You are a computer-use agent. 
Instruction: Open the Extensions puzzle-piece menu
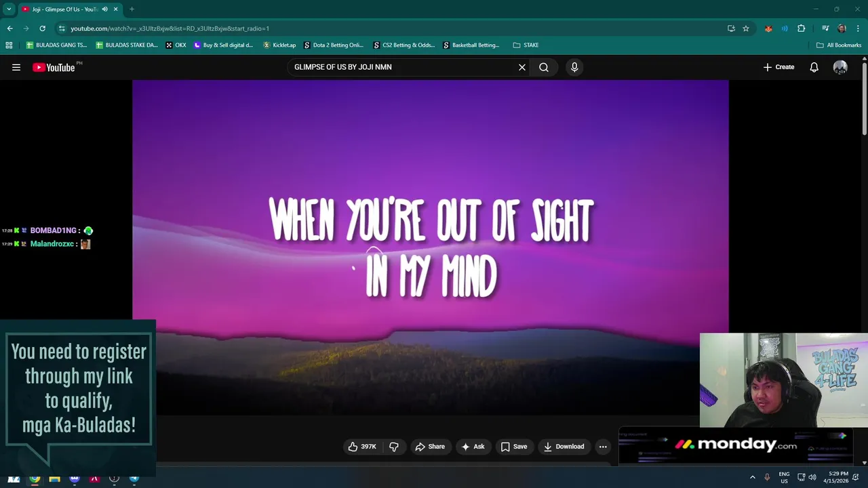(x=802, y=28)
